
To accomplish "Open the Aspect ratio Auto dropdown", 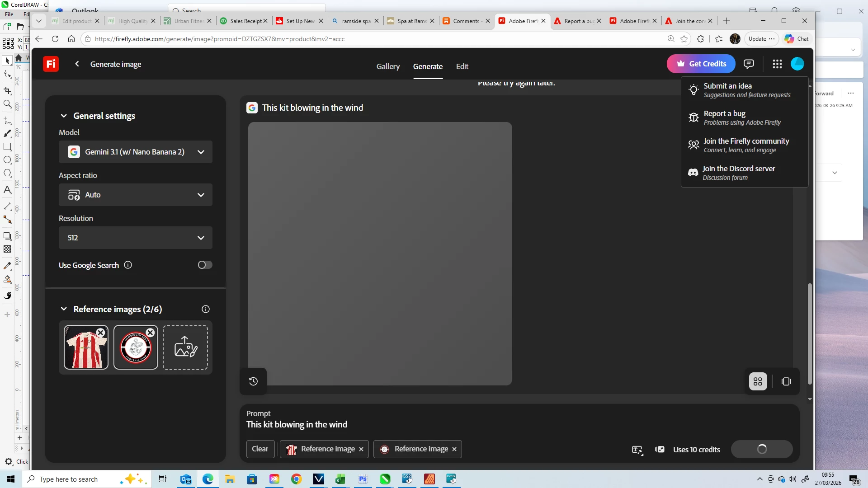I will (x=136, y=195).
